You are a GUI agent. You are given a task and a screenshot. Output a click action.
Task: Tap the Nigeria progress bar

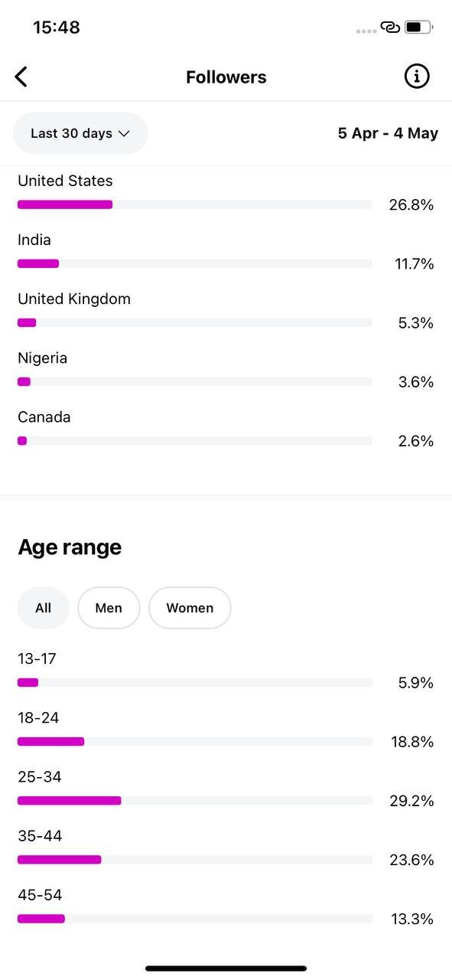click(x=195, y=381)
